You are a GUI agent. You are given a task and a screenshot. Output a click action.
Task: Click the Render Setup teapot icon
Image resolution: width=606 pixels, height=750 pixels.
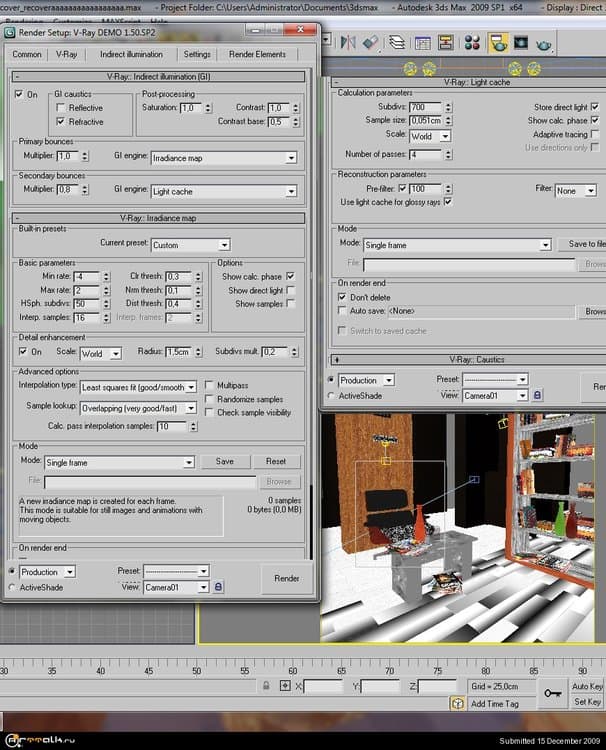pos(497,43)
